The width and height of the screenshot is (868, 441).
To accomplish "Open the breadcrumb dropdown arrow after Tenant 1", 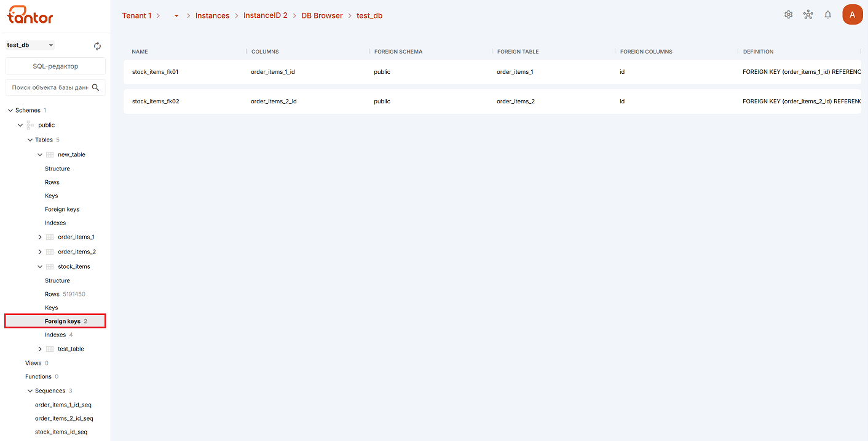I will pyautogui.click(x=176, y=16).
